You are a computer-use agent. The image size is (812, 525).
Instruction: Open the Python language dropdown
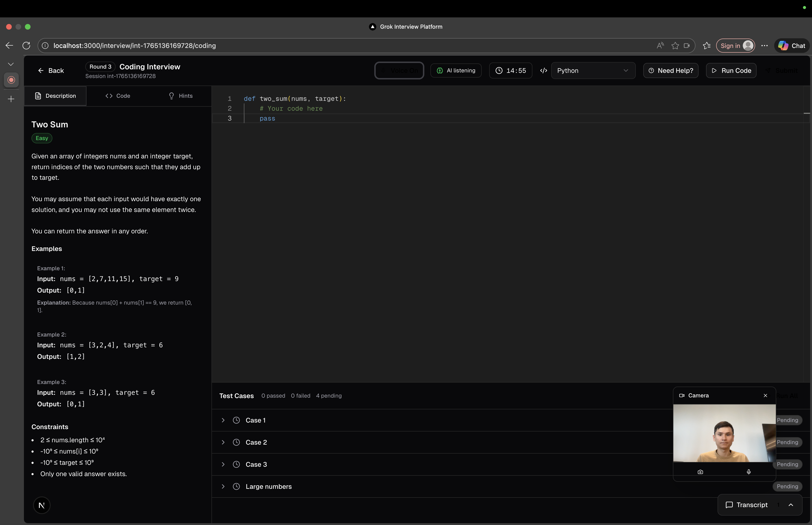593,71
